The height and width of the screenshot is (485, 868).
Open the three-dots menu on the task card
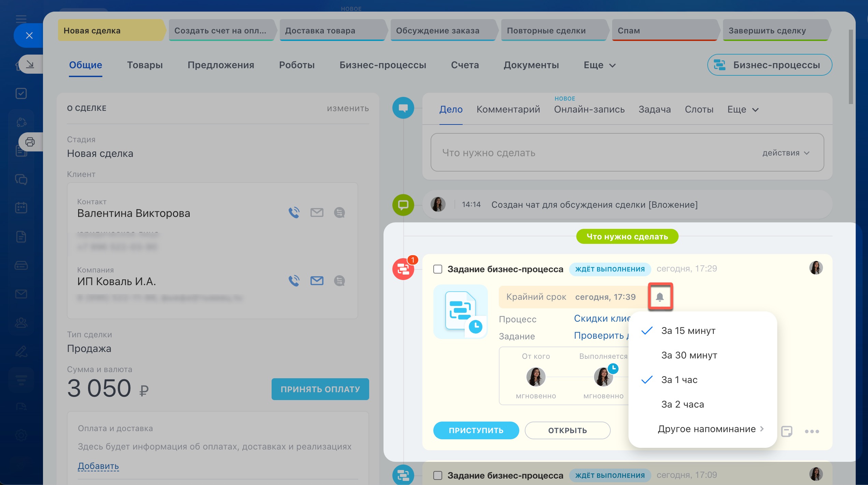[812, 431]
